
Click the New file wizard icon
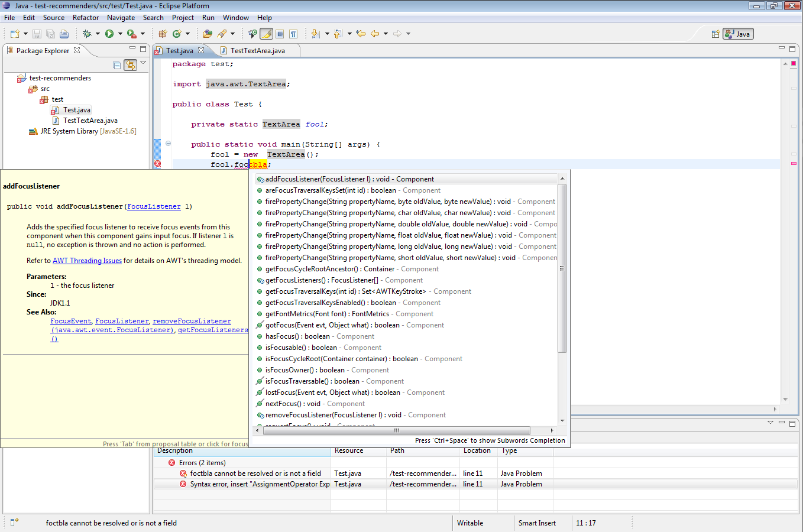14,34
